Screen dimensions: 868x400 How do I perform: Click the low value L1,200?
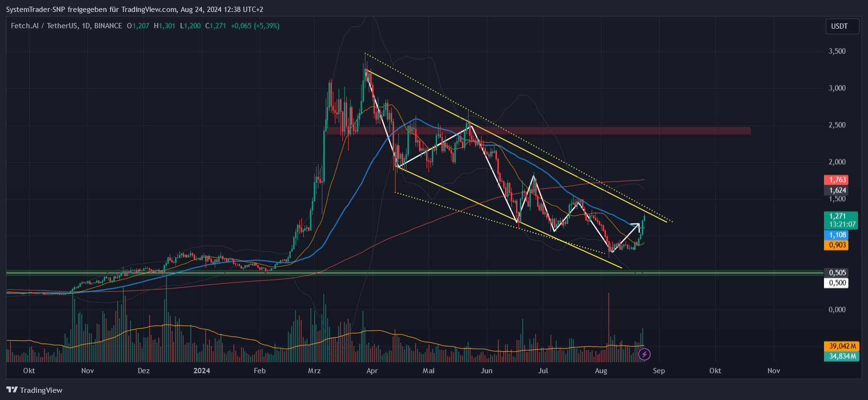(190, 26)
